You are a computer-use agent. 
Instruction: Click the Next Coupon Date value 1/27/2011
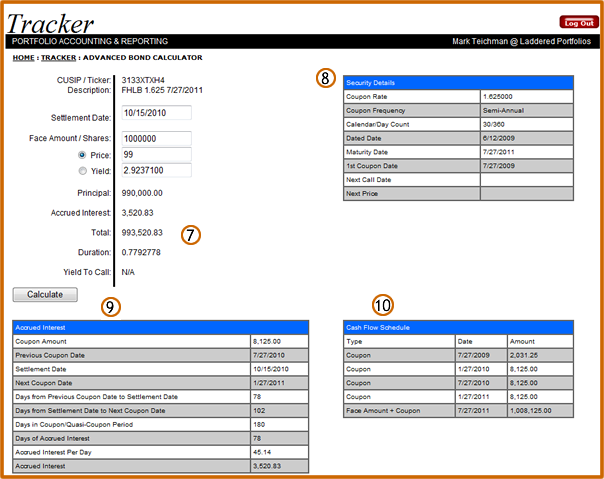coord(279,383)
